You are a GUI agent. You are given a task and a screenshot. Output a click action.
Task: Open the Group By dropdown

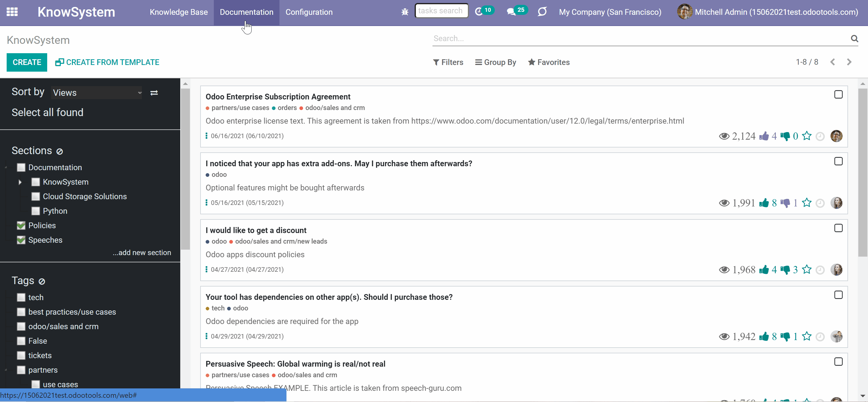pos(496,62)
